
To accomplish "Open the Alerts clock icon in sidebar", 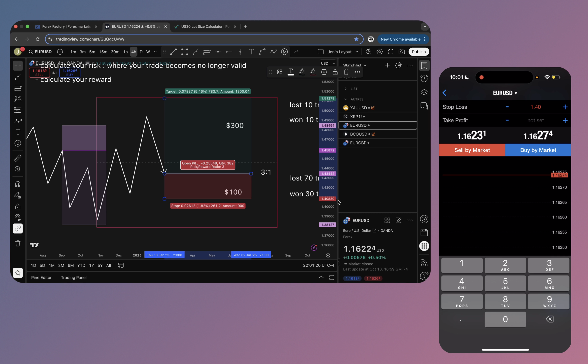I will [x=424, y=78].
